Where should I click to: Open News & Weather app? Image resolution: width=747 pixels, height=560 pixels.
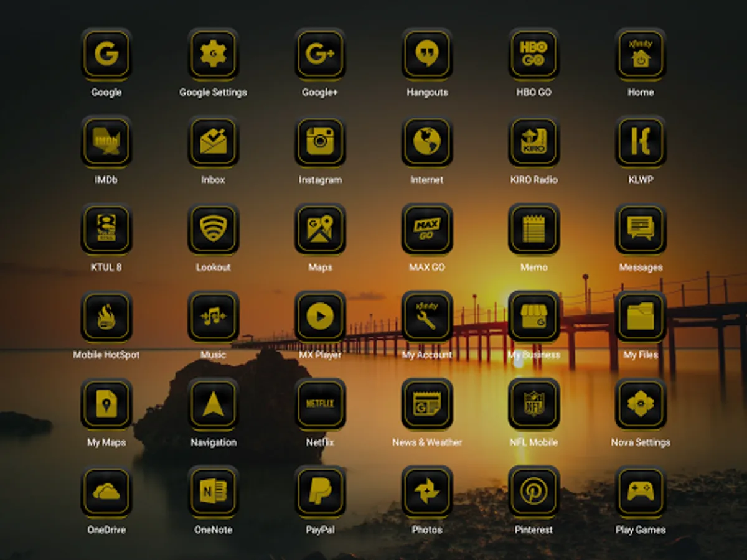tap(427, 404)
